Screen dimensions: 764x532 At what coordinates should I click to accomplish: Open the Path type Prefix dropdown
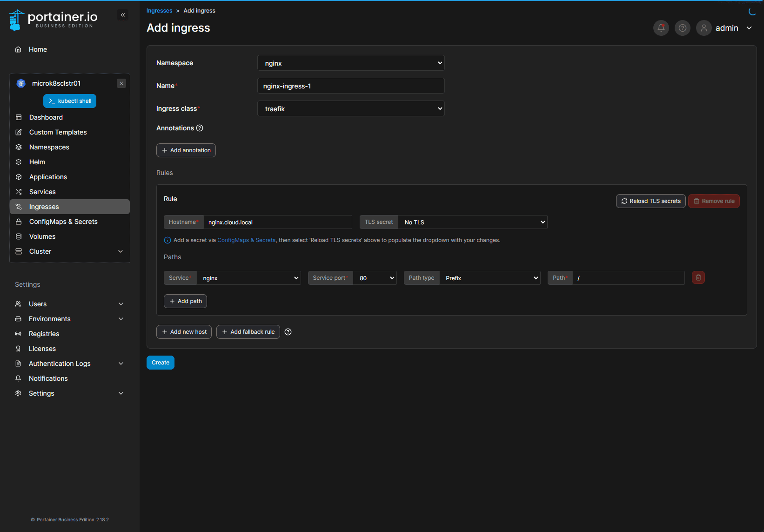coord(490,278)
